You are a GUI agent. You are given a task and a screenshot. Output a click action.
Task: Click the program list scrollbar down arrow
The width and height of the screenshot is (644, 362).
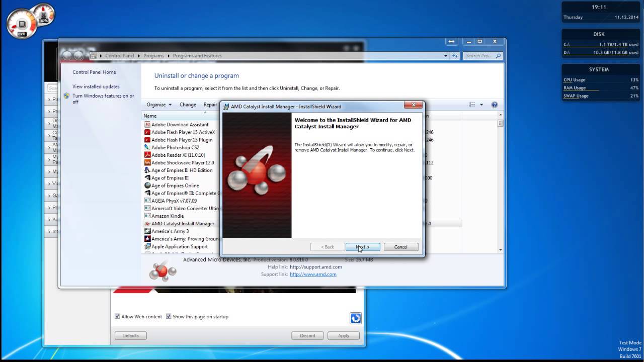pos(501,250)
